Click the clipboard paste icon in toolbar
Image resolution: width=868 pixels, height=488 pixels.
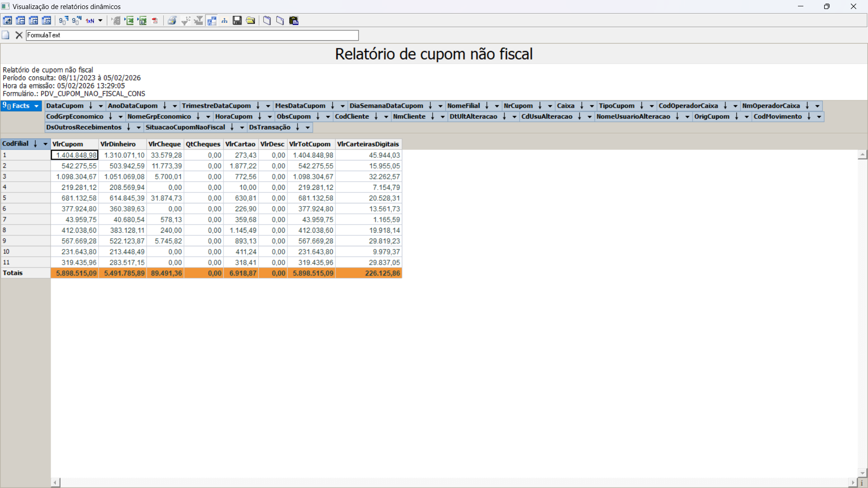pyautogui.click(x=294, y=21)
